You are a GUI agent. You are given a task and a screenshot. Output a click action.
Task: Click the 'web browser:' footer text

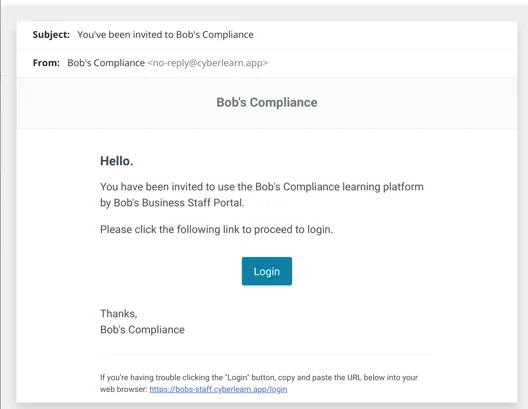[124, 389]
